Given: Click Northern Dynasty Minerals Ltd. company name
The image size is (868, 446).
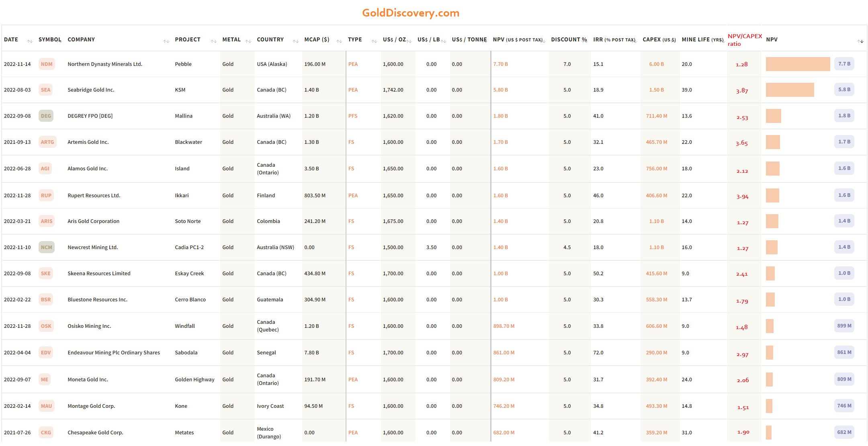Looking at the screenshot, I should pos(105,64).
